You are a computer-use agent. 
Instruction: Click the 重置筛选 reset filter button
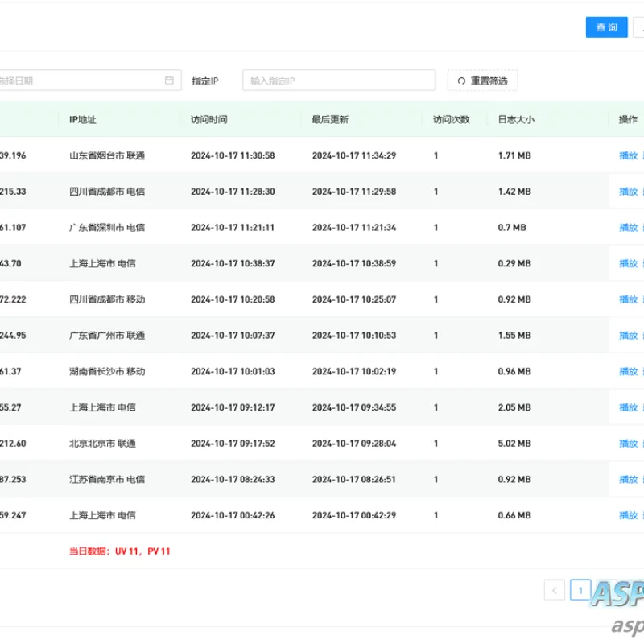[482, 80]
